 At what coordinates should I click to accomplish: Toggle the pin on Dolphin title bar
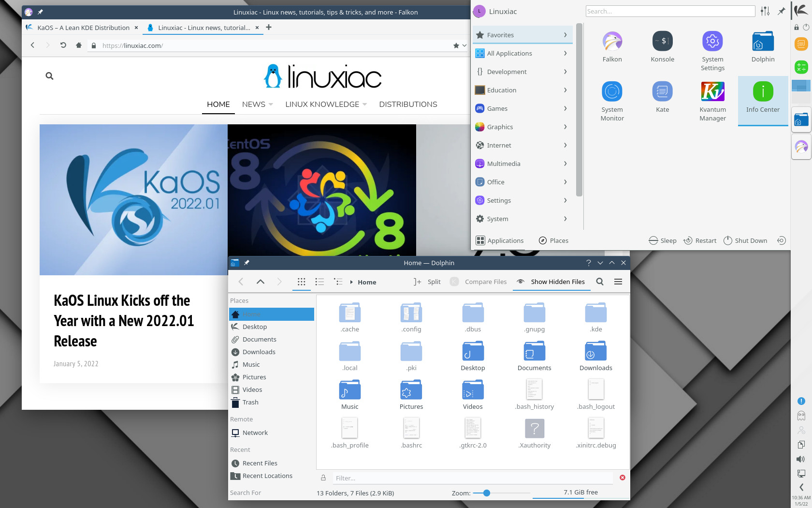click(246, 263)
